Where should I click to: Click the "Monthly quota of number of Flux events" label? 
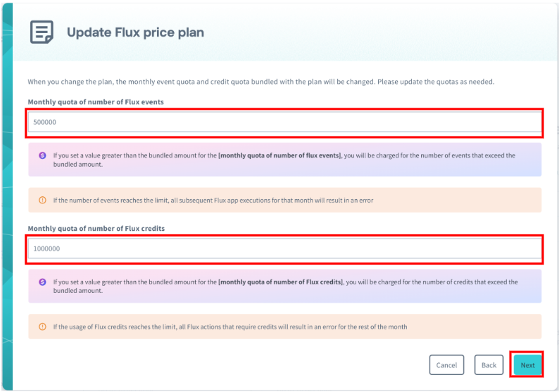pyautogui.click(x=96, y=102)
